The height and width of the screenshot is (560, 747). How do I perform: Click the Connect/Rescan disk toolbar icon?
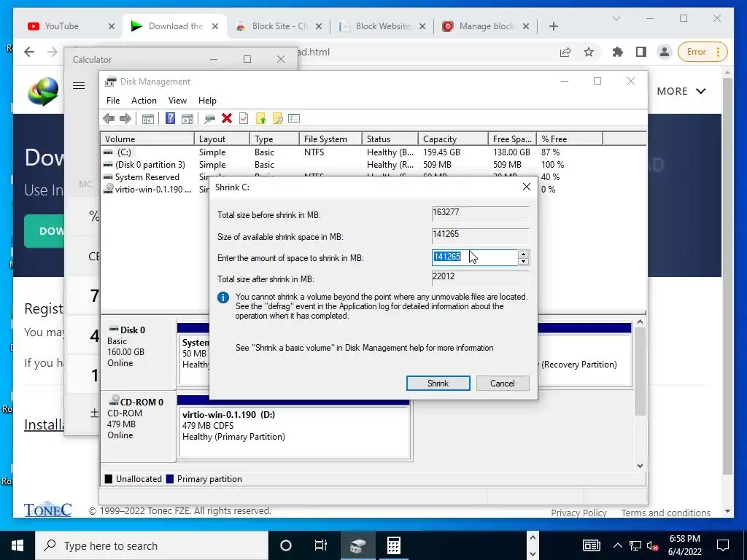[x=209, y=119]
